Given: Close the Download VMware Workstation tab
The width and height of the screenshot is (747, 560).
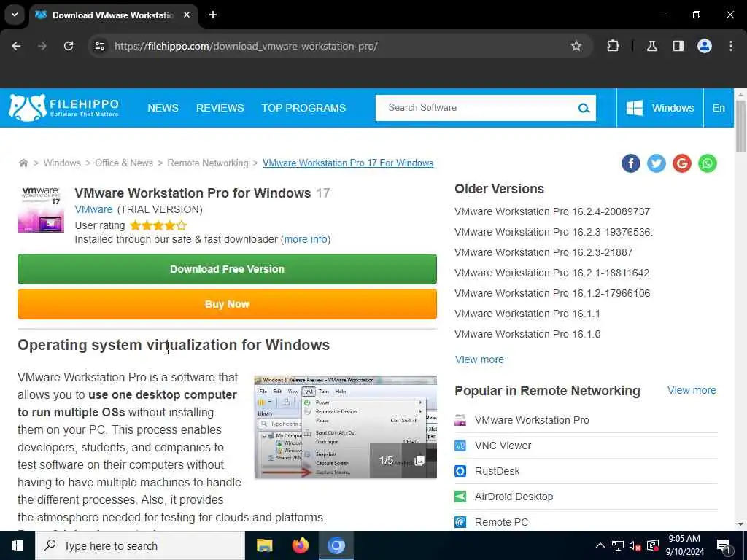Looking at the screenshot, I should point(187,15).
